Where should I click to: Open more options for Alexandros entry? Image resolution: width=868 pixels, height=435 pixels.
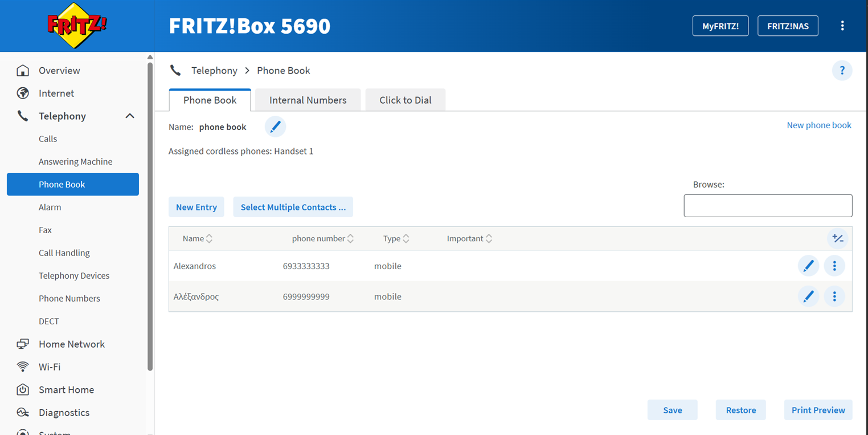(x=834, y=266)
